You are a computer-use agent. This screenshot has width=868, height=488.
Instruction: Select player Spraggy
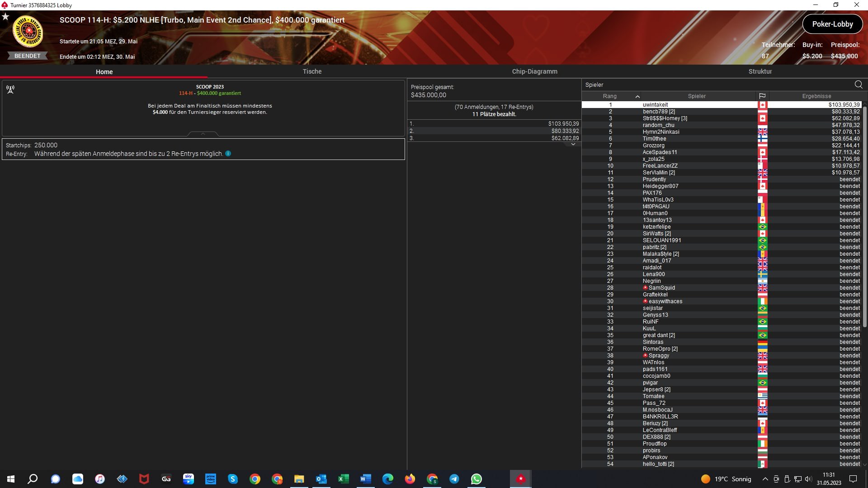pos(722,355)
